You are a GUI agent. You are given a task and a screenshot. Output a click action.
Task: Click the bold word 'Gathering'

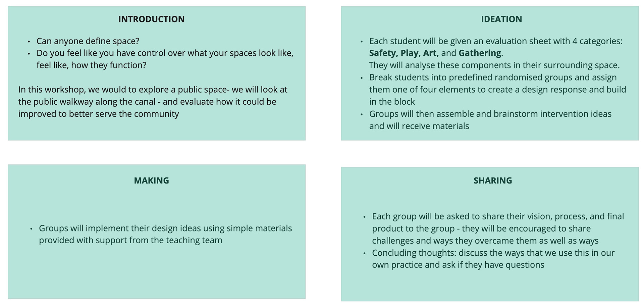[x=480, y=53]
